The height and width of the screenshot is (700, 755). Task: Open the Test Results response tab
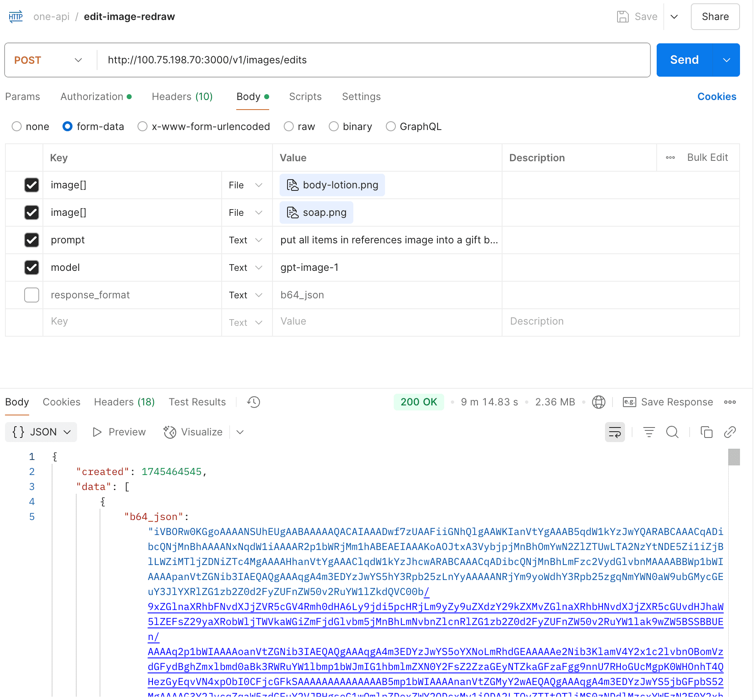pos(197,402)
